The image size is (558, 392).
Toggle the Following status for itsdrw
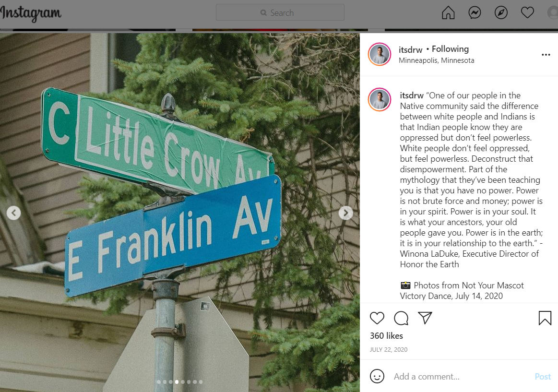[450, 49]
